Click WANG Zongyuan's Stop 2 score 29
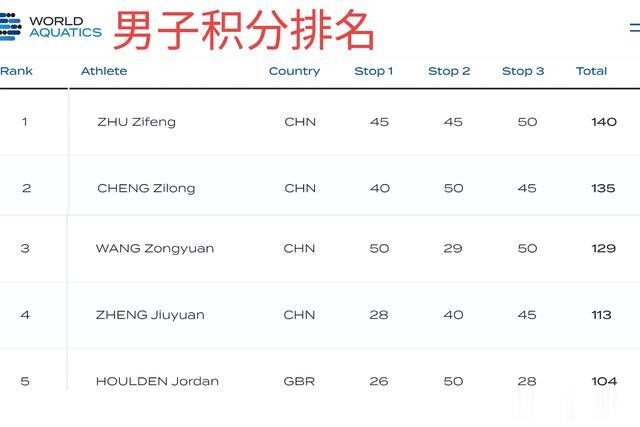Screen dimensions: 640x427 point(453,249)
